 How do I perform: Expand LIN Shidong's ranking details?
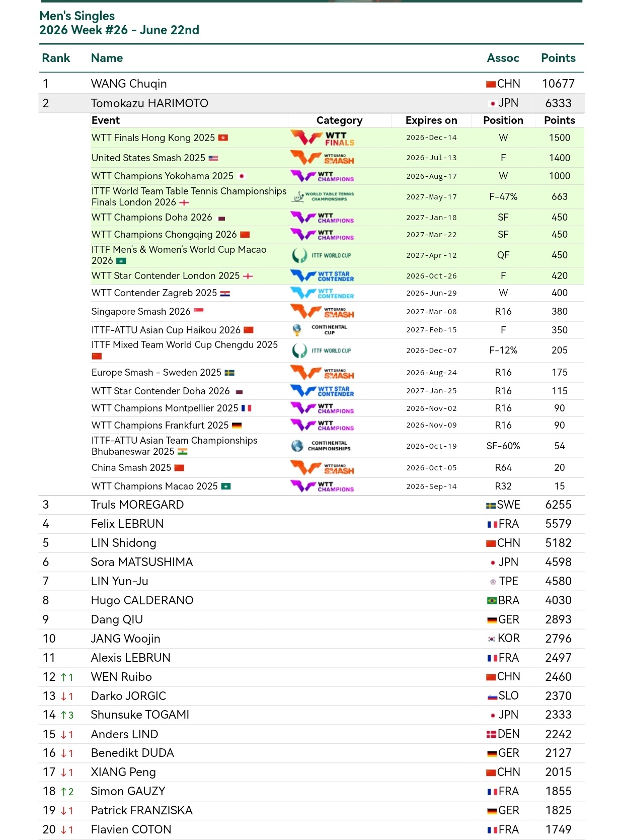(312, 543)
